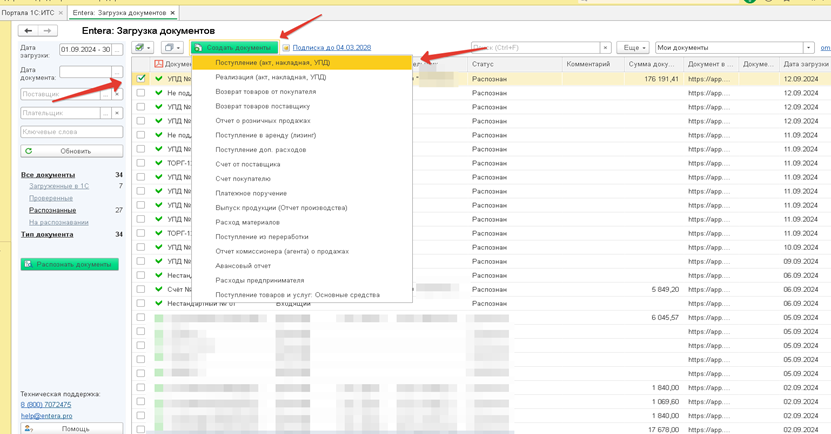
Task: Close the Entera: Загрузка документов tab
Action: click(x=173, y=12)
